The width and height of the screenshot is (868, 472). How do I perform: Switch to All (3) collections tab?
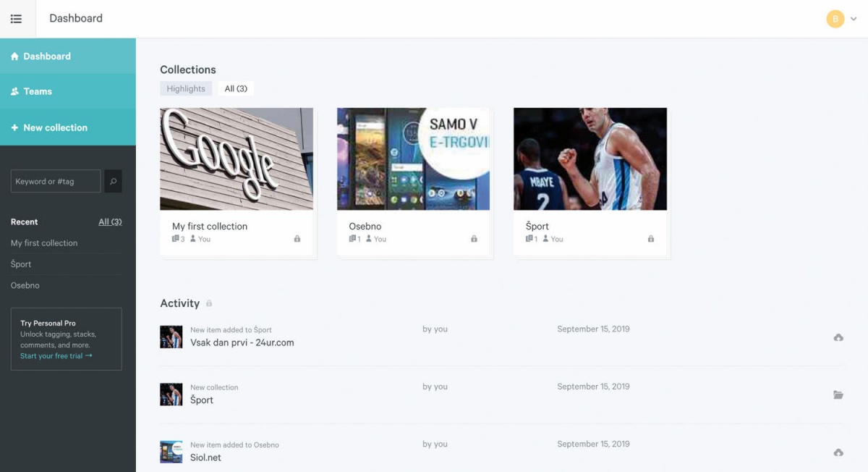point(236,88)
